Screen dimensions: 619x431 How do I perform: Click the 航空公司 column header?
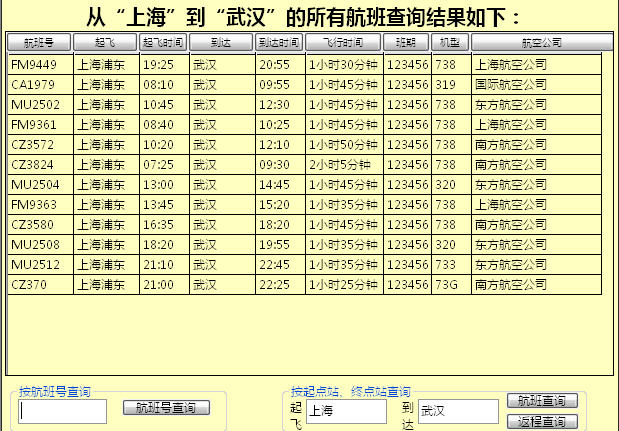click(542, 42)
